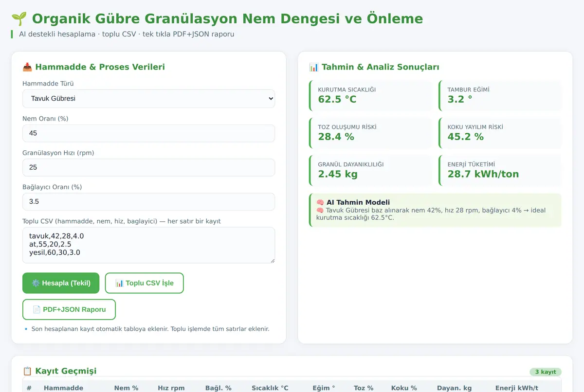This screenshot has height=392, width=584.
Task: Click the document icon in PDF+JSON Raporu
Action: (36, 309)
